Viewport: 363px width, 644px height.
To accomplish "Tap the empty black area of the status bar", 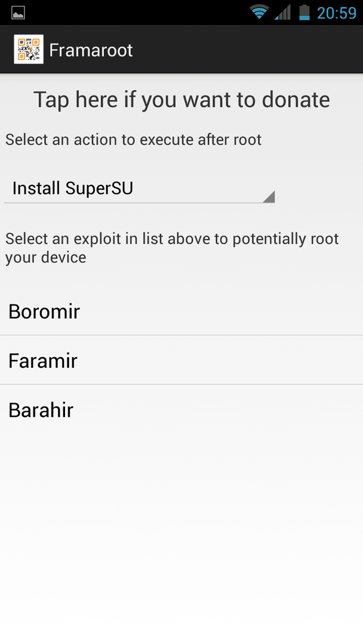I will pos(136,13).
